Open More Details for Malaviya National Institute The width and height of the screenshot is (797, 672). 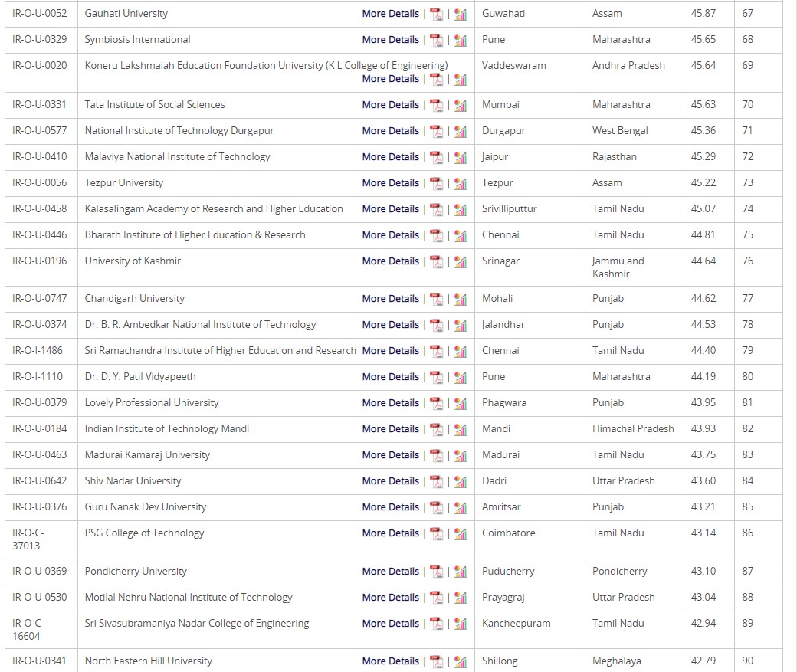click(390, 157)
